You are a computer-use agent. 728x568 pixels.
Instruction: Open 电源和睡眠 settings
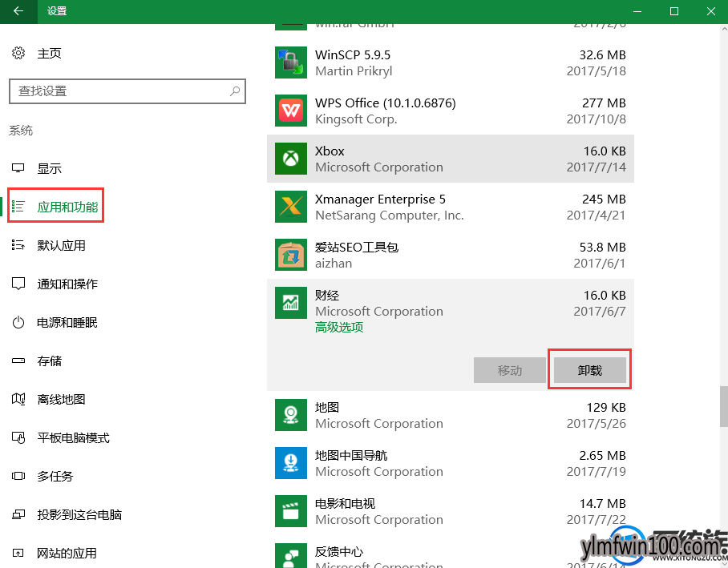[67, 323]
